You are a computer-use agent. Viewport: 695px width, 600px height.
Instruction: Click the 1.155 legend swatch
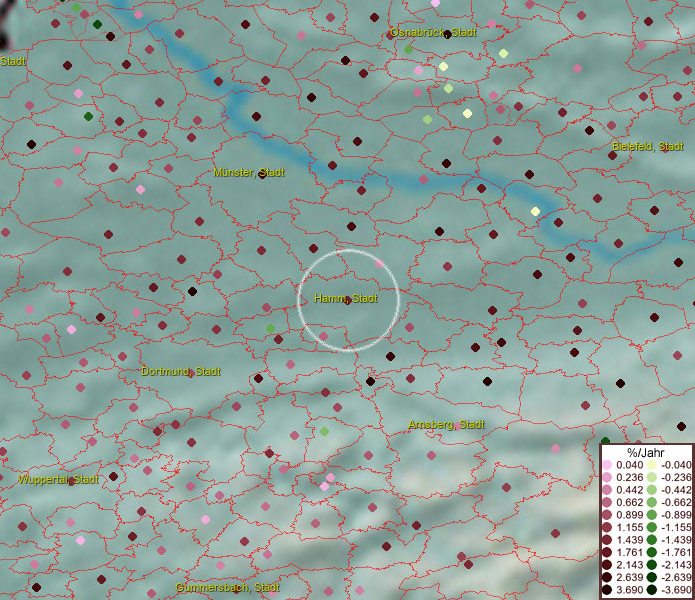pyautogui.click(x=607, y=527)
